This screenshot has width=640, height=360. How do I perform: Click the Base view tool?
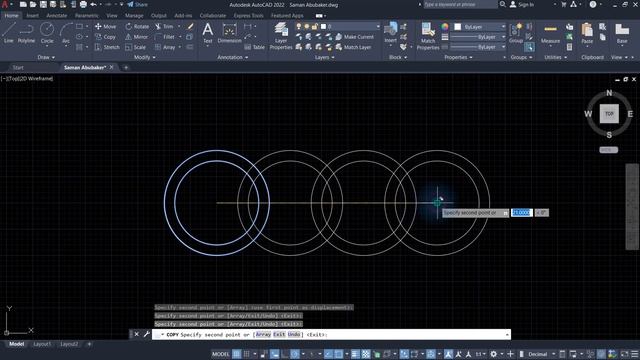pyautogui.click(x=622, y=33)
